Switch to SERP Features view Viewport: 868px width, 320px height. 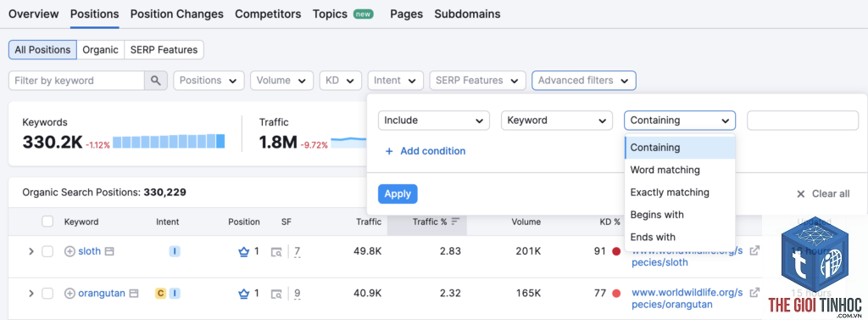click(164, 50)
